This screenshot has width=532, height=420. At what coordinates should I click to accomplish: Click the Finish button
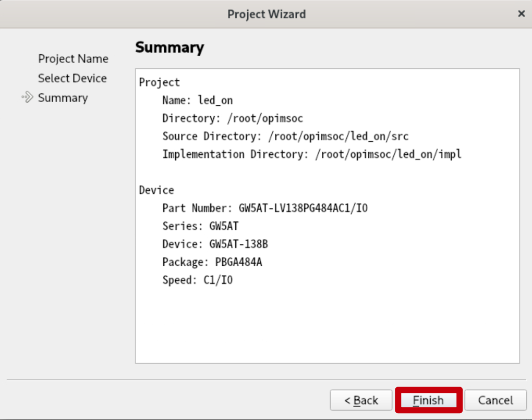(429, 400)
